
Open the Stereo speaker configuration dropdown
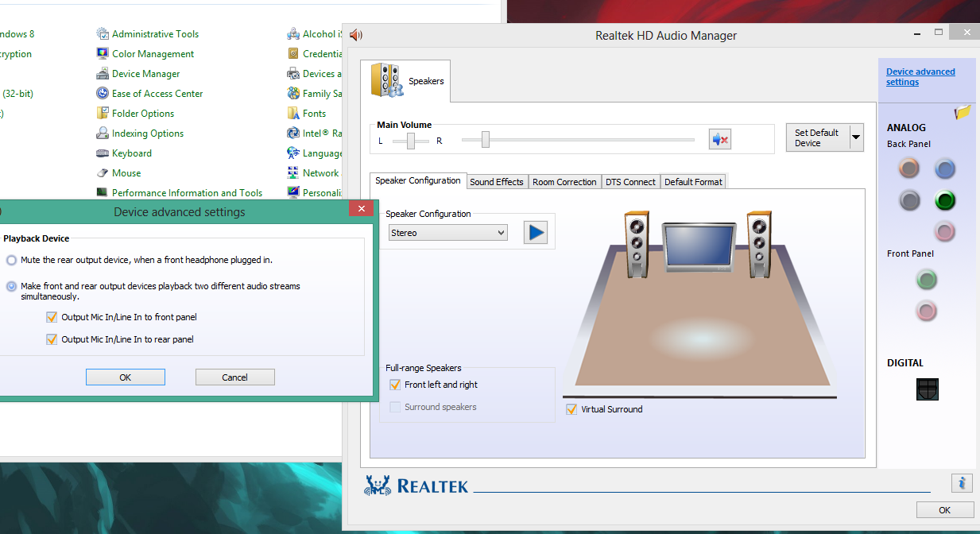pyautogui.click(x=448, y=233)
